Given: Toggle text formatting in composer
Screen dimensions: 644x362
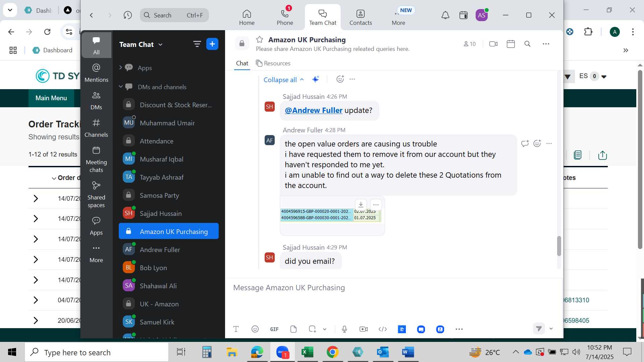Looking at the screenshot, I should coord(236,329).
